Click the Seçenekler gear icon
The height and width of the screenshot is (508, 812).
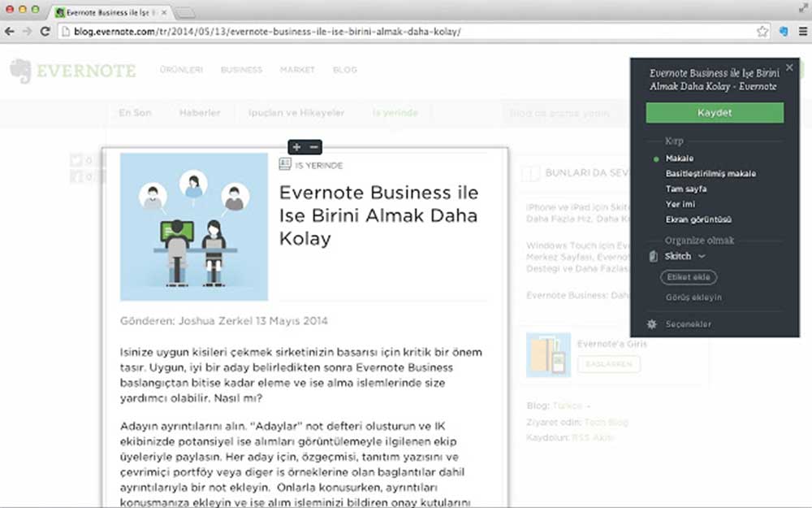click(x=652, y=324)
